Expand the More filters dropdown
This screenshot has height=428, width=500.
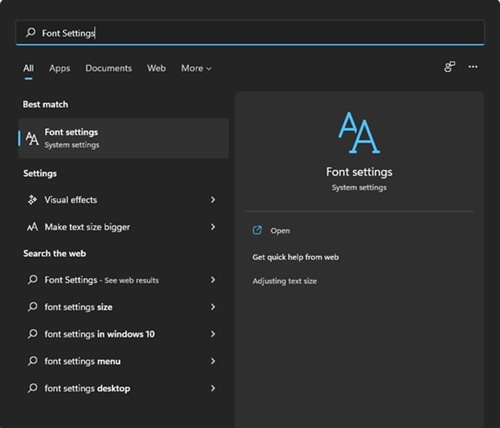click(x=196, y=68)
